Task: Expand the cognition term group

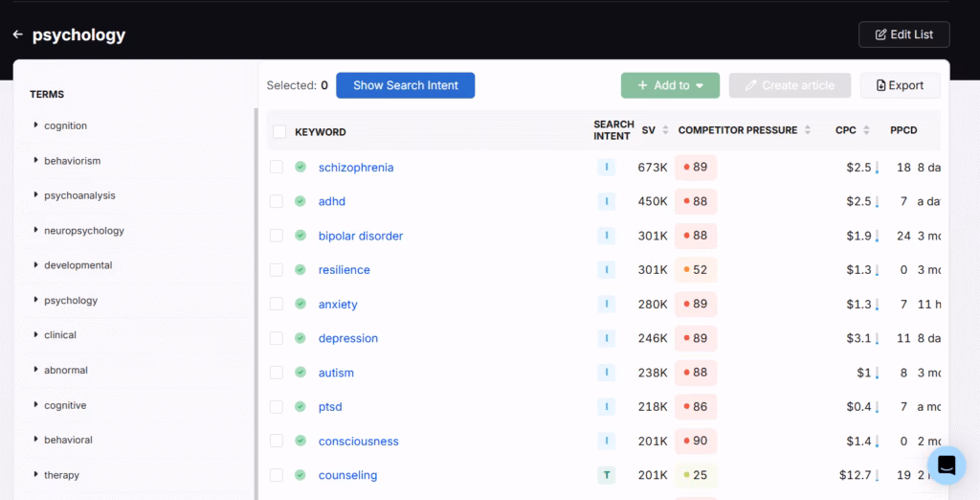Action: pyautogui.click(x=36, y=125)
